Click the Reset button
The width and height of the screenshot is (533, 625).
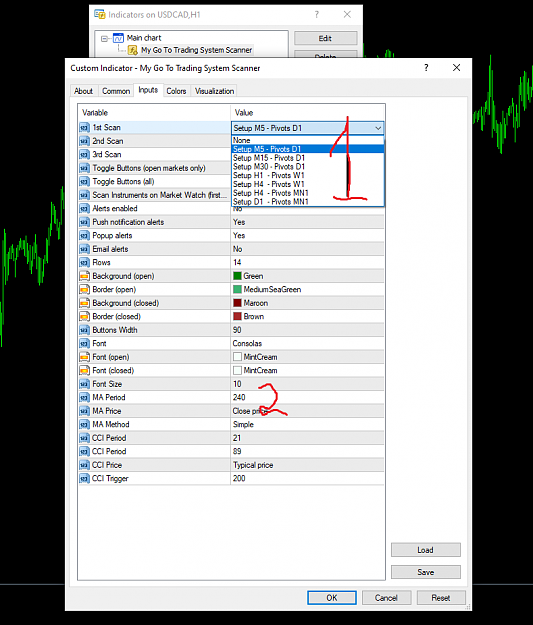(441, 598)
